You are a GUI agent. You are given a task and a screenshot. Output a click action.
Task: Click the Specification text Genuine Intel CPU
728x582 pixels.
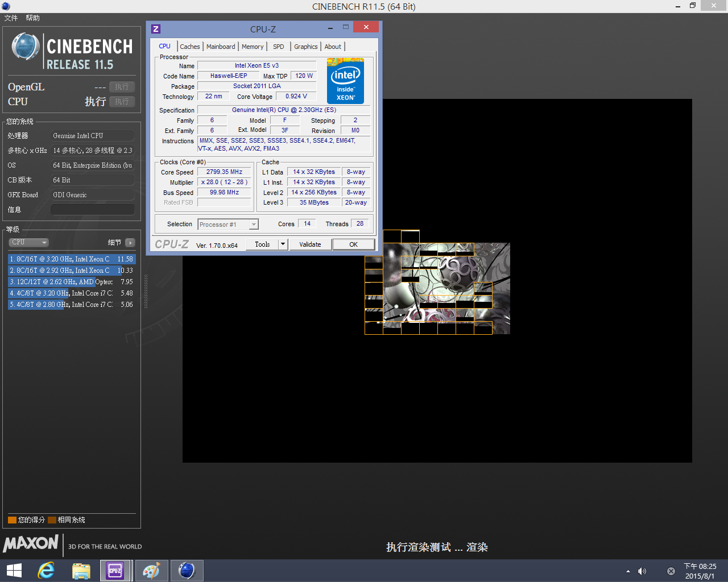[x=284, y=110]
